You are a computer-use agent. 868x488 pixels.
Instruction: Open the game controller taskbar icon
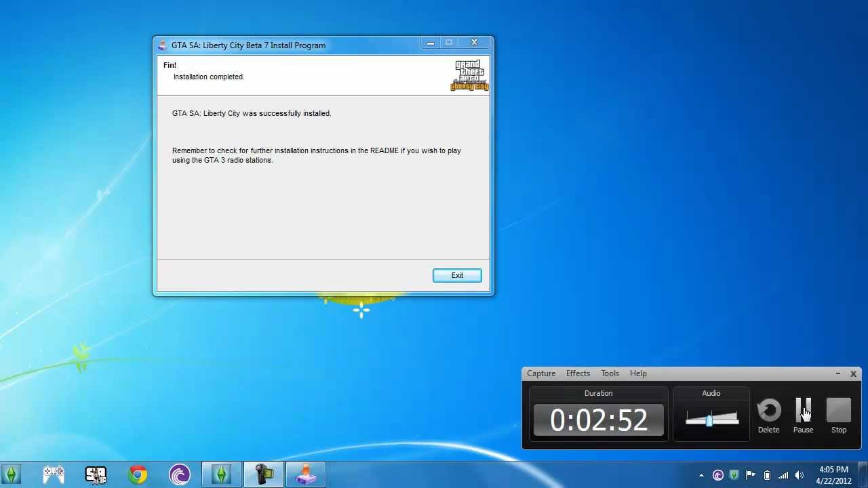(x=54, y=474)
